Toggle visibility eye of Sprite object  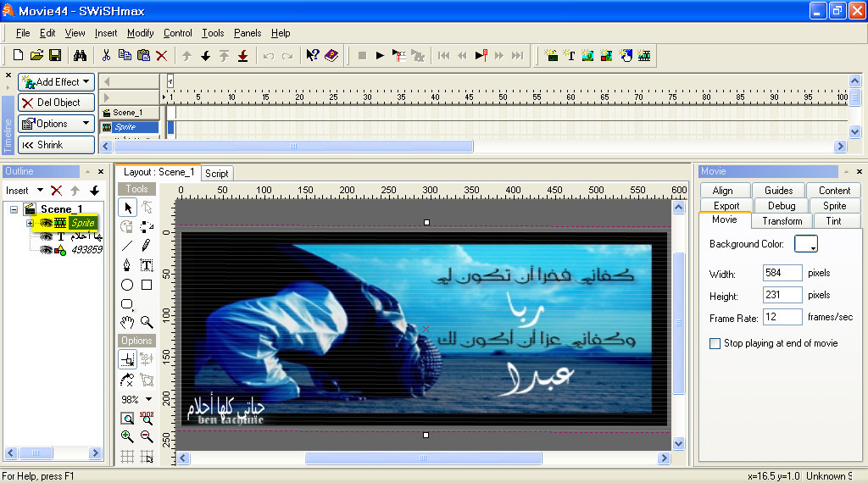[46, 223]
